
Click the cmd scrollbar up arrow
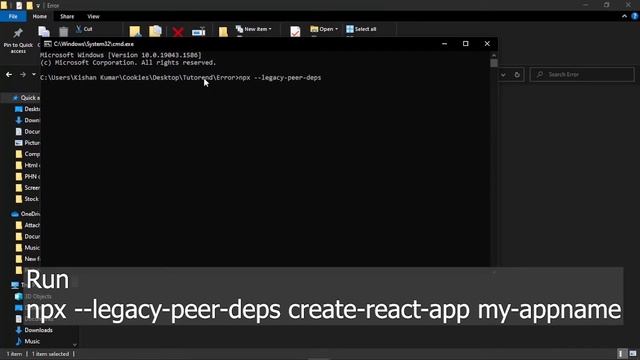point(494,55)
